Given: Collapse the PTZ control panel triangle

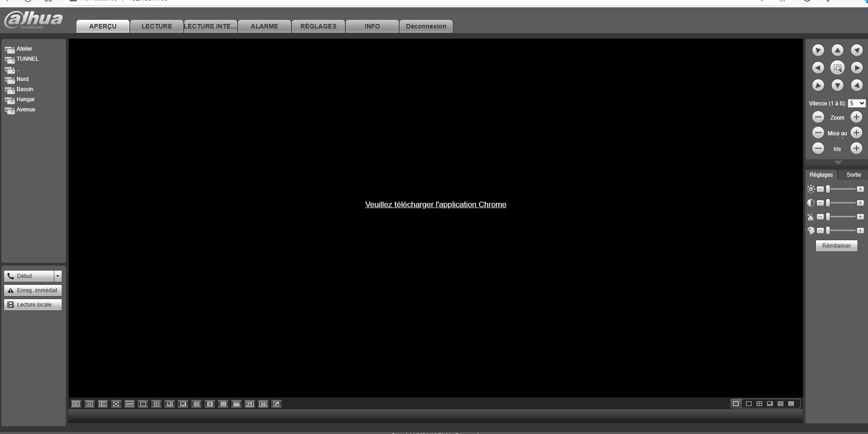Looking at the screenshot, I should tap(838, 162).
